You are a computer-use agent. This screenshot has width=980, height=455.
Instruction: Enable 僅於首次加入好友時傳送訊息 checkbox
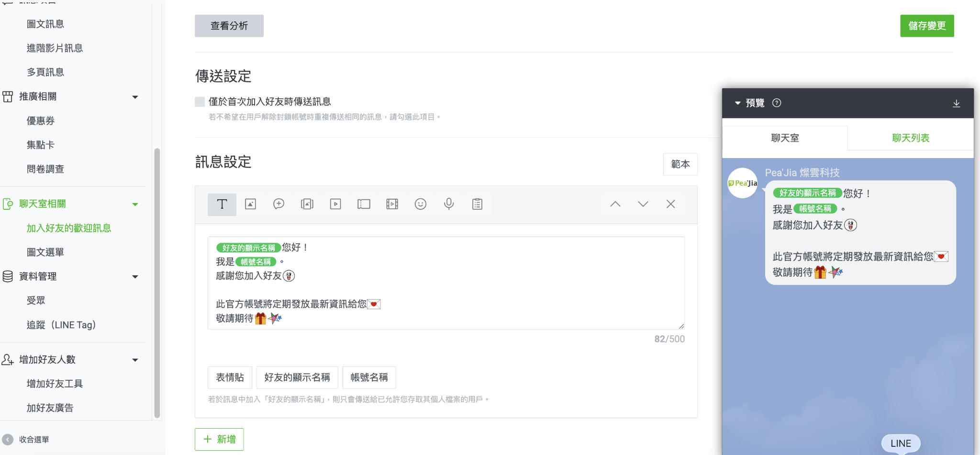point(200,101)
